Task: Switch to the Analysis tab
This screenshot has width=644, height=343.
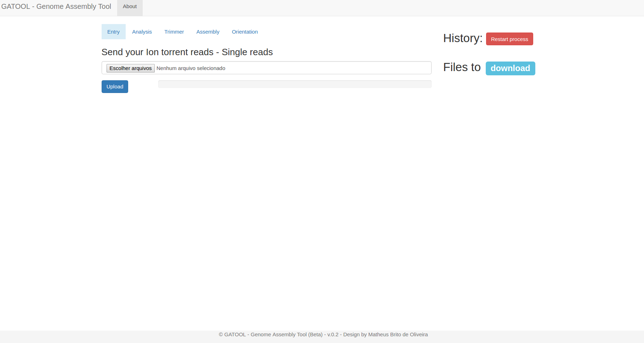Action: point(142,31)
